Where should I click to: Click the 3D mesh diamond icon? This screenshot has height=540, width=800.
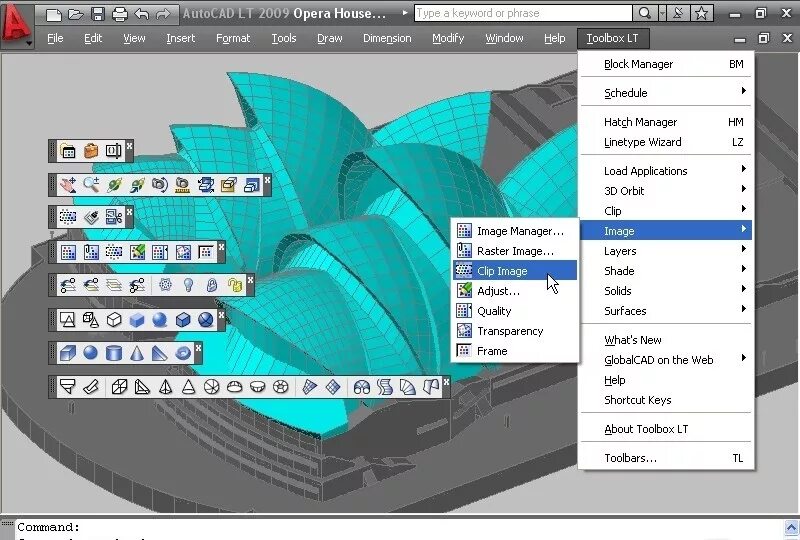pos(333,387)
